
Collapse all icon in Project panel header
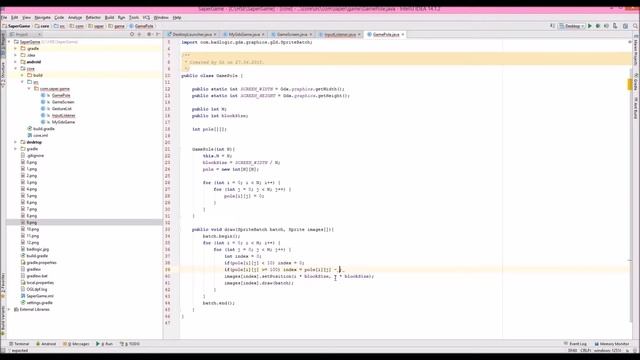(140, 34)
